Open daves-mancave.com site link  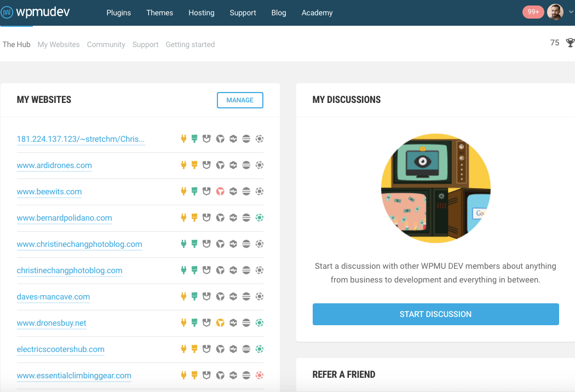click(x=53, y=297)
